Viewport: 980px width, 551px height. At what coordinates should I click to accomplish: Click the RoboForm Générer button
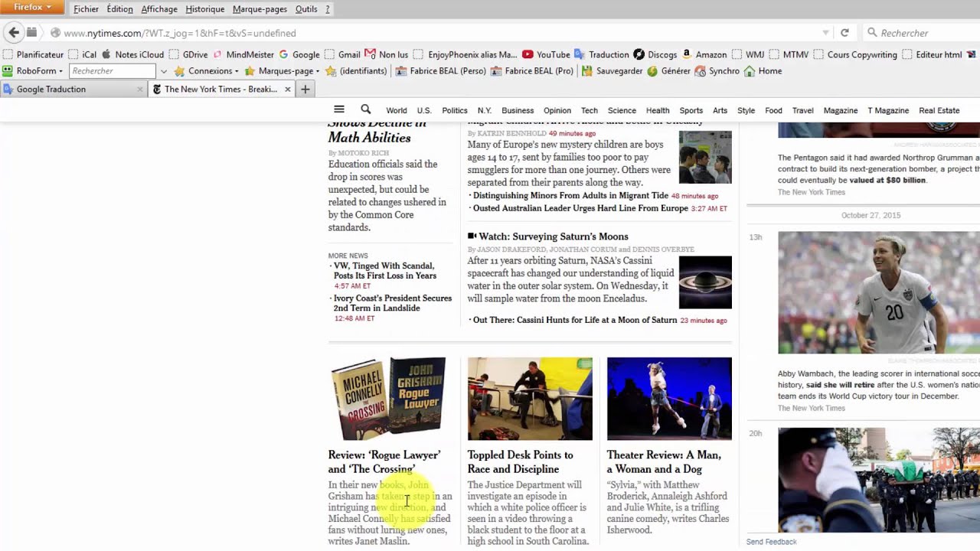[x=669, y=70]
